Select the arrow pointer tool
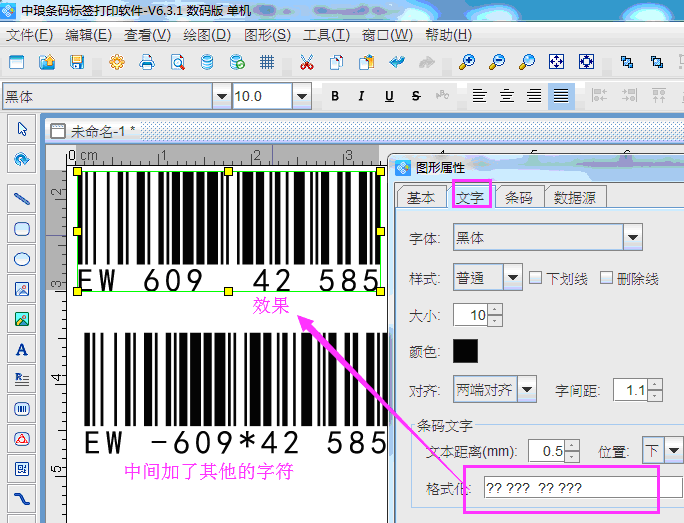684x523 pixels. [22, 129]
